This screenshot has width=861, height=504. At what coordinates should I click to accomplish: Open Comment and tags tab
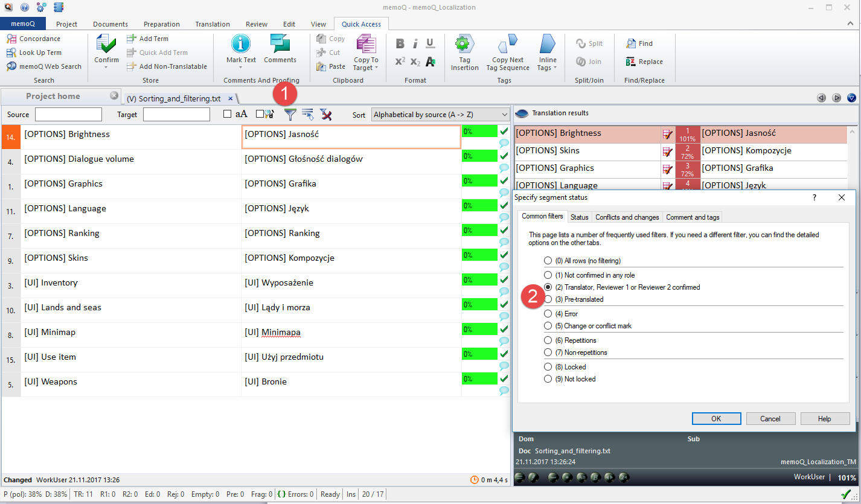(x=693, y=217)
